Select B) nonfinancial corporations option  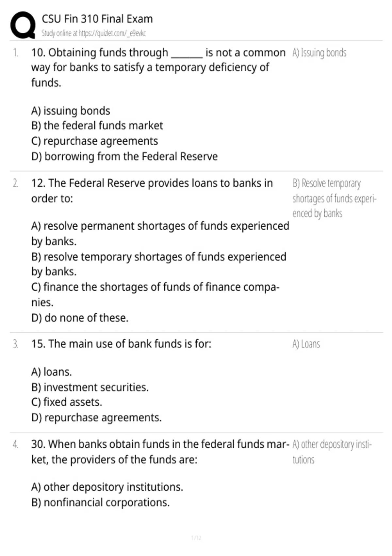coord(100,502)
